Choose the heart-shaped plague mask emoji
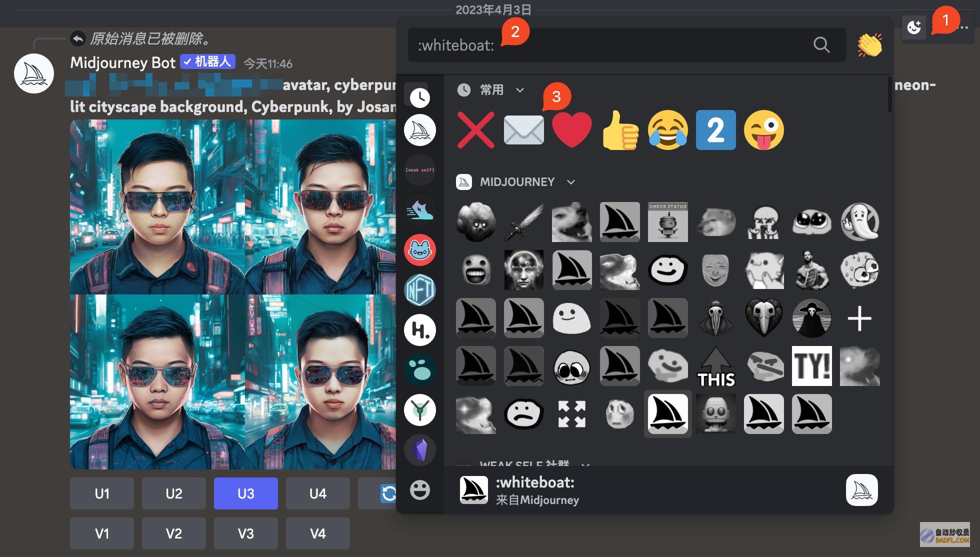Viewport: 980px width, 557px height. [763, 318]
